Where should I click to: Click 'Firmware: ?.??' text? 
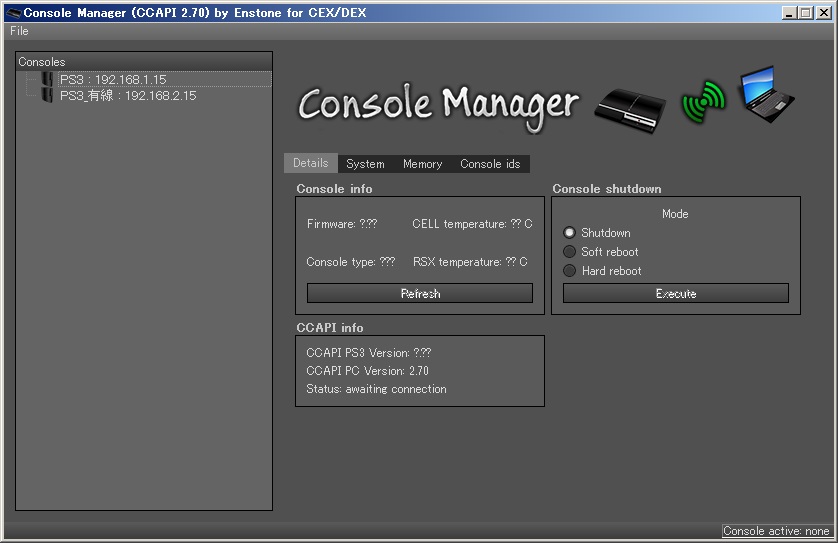(342, 224)
